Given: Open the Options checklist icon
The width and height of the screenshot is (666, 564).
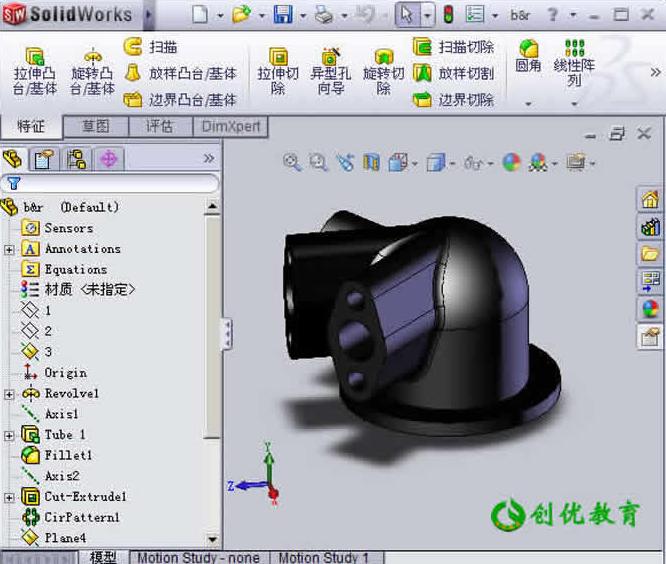Looking at the screenshot, I should [475, 15].
